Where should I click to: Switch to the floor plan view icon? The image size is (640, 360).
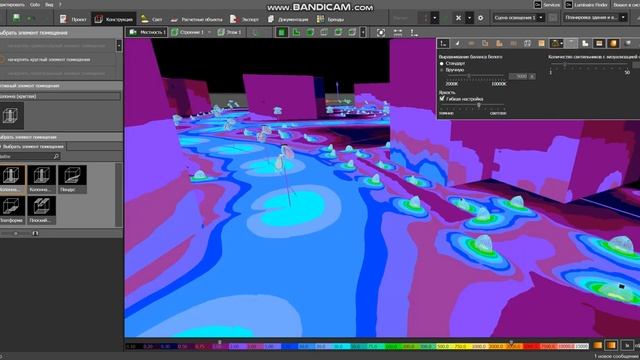(281, 32)
